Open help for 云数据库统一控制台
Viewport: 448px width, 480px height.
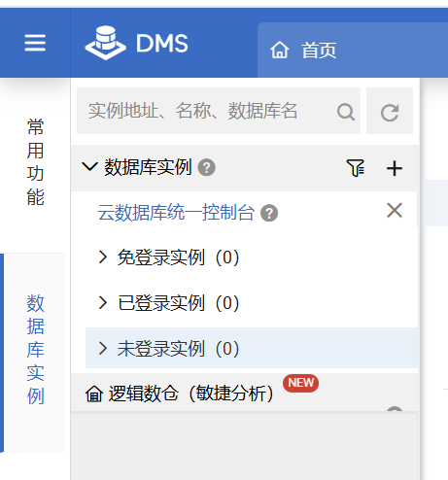pyautogui.click(x=269, y=213)
